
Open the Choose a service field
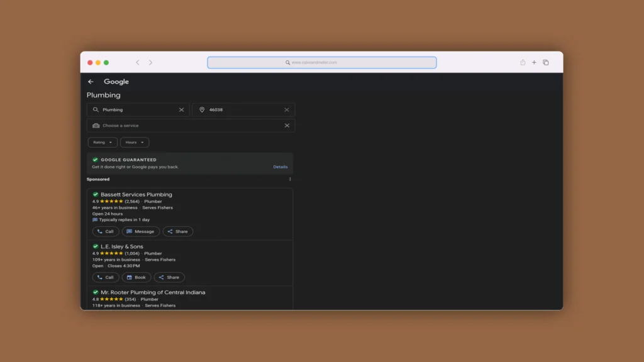(191, 126)
